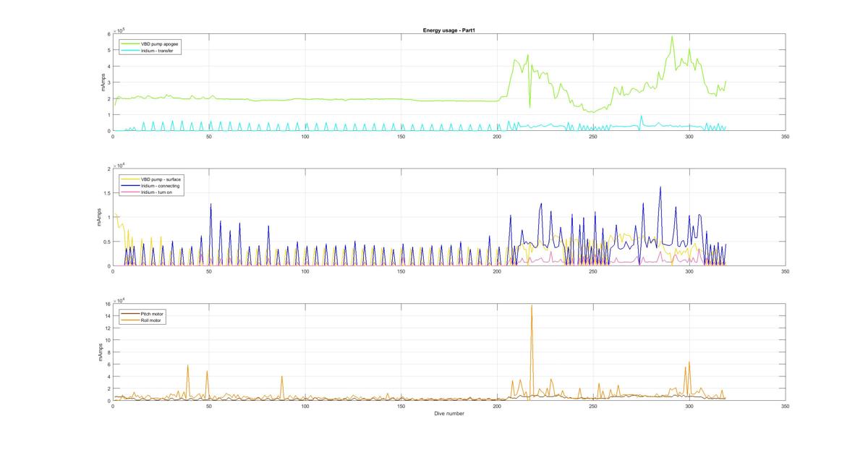Screen dimensions: 868x450
Task: Click the '16' y-axis tick on the Roll motor plot
Action: tap(107, 305)
